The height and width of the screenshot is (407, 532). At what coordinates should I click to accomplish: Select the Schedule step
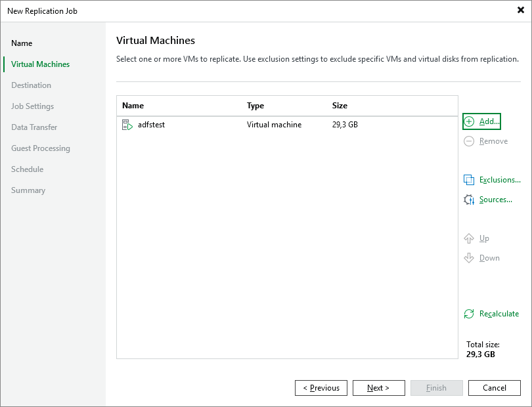point(27,169)
